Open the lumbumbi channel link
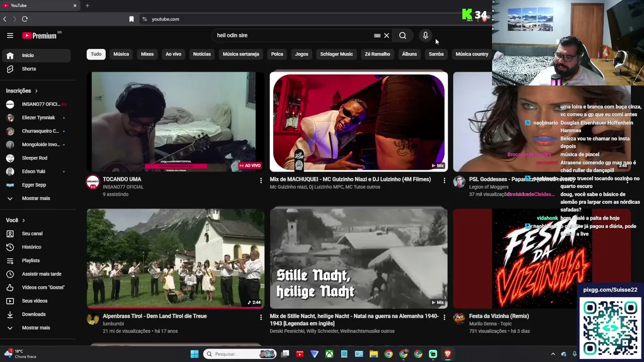Image resolution: width=644 pixels, height=362 pixels. point(113,324)
